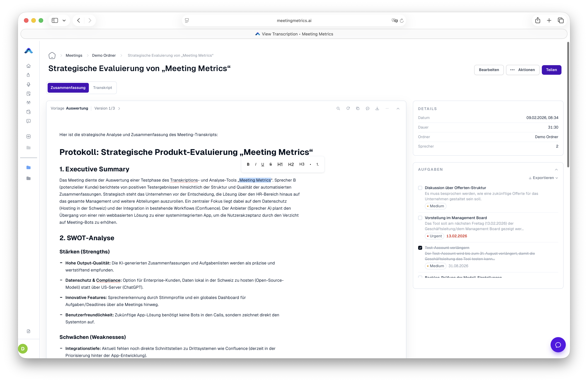Image resolution: width=588 pixels, height=382 pixels.
Task: Search within the summary using magnifier icon
Action: 338,108
